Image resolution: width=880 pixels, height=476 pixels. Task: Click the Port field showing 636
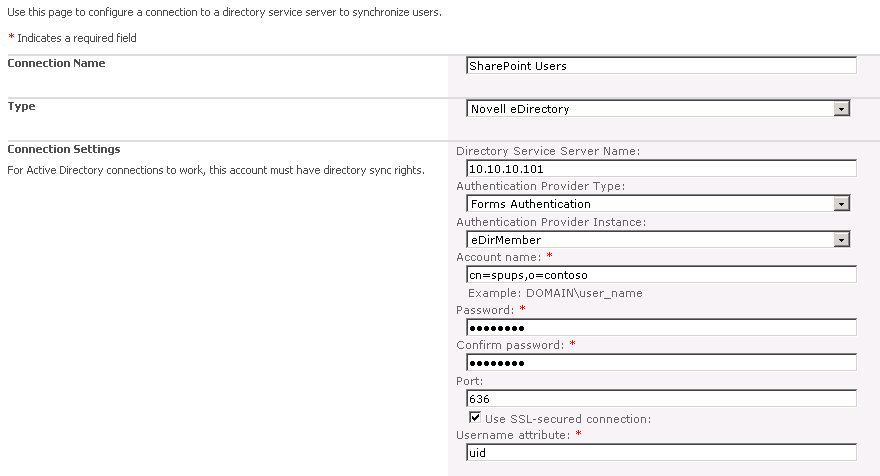pos(661,399)
